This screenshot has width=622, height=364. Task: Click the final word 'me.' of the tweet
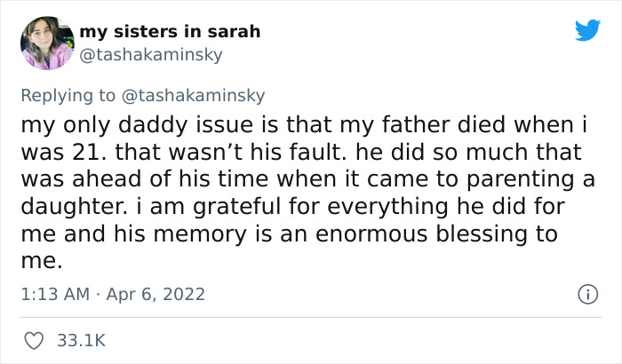click(x=41, y=262)
